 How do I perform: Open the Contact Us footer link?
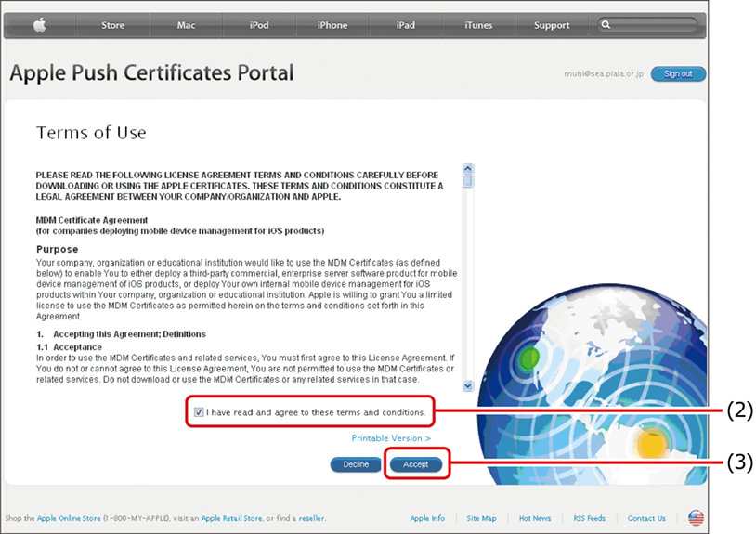[x=646, y=518]
